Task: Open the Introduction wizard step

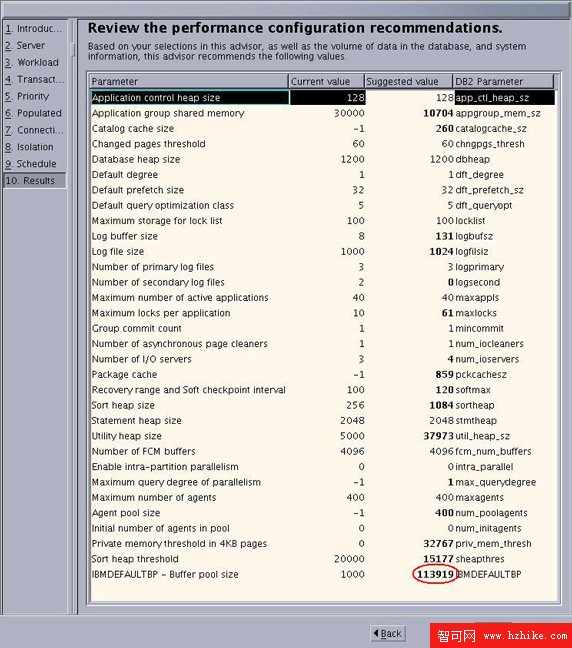Action: point(35,29)
